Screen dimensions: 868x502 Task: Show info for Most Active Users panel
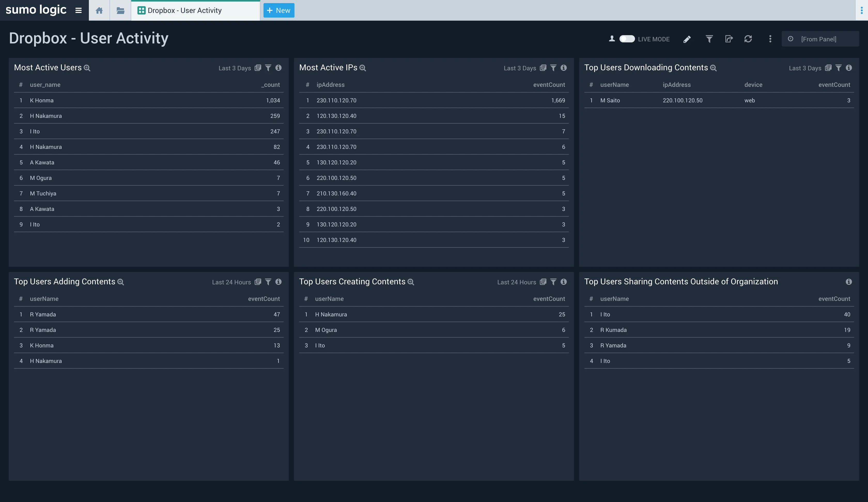pos(278,68)
